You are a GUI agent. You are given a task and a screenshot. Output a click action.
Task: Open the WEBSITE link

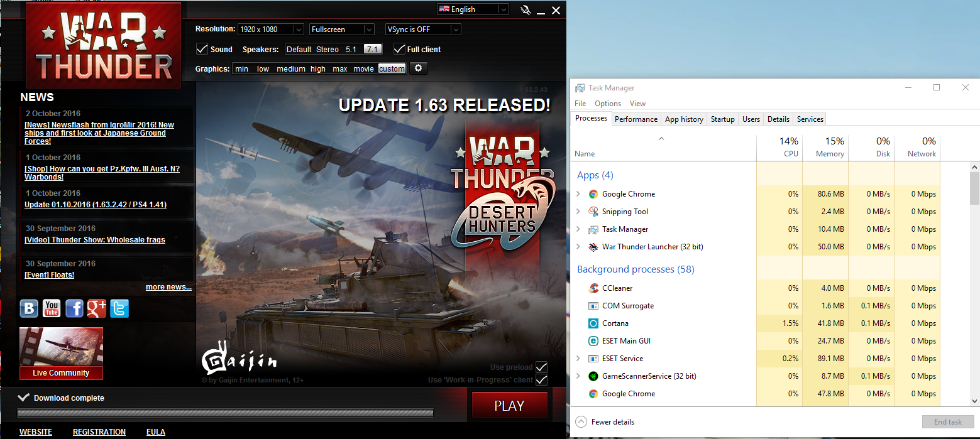(x=36, y=432)
